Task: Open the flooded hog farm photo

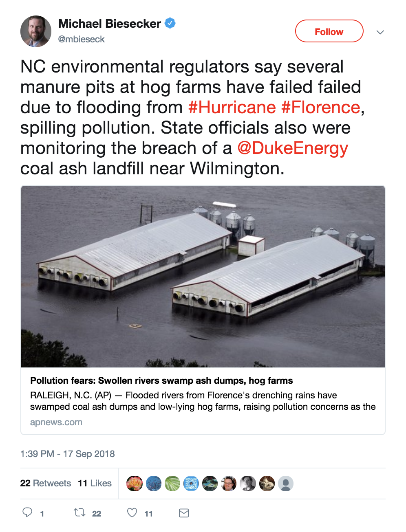Action: [203, 277]
